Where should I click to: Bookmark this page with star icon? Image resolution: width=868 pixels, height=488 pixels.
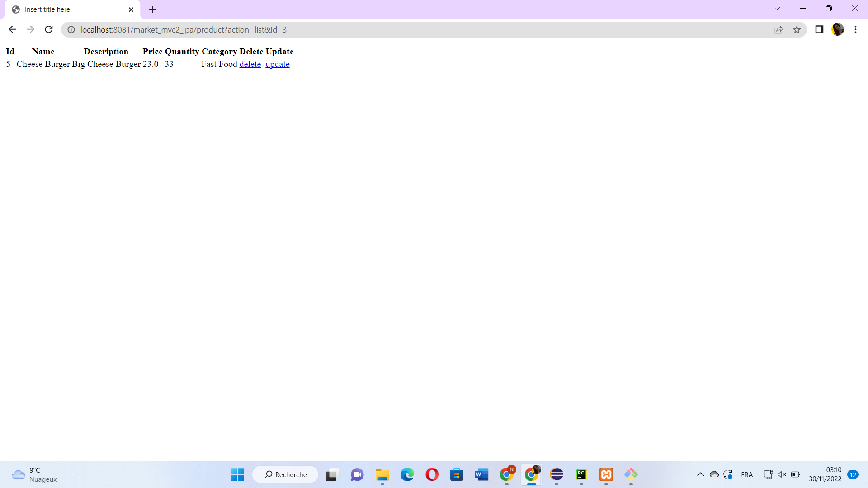tap(797, 30)
